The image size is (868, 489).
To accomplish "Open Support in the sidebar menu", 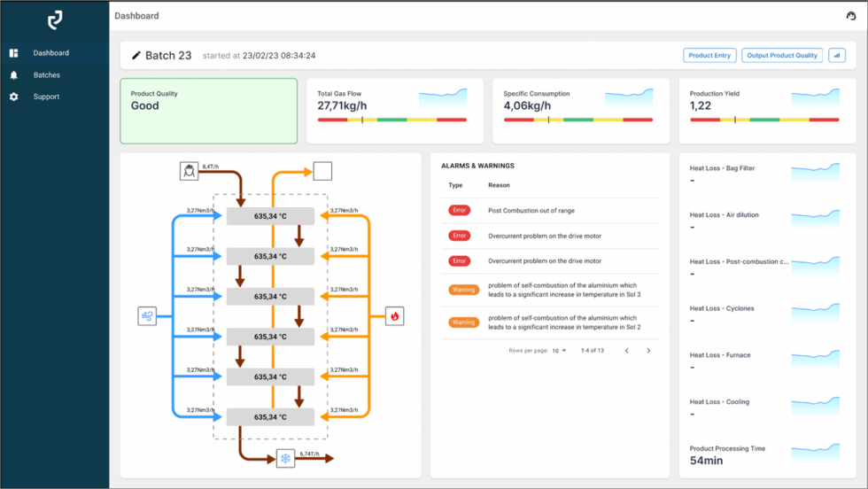I will tap(46, 97).
